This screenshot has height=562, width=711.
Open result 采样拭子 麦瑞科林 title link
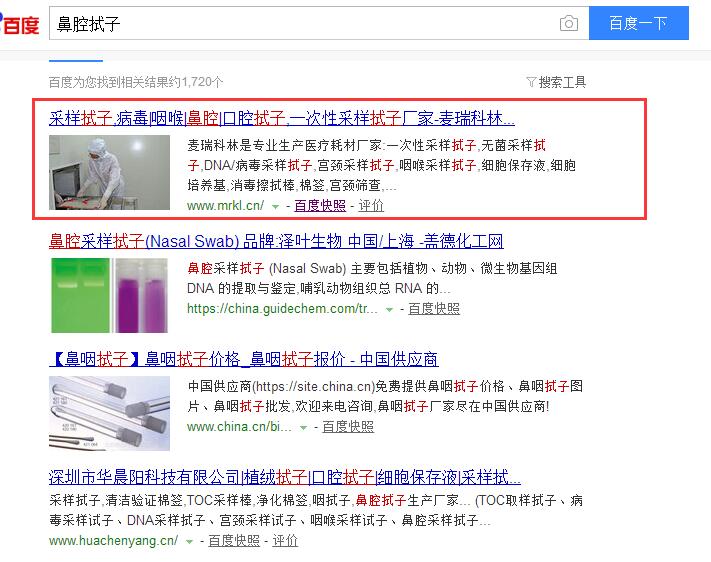tap(282, 118)
